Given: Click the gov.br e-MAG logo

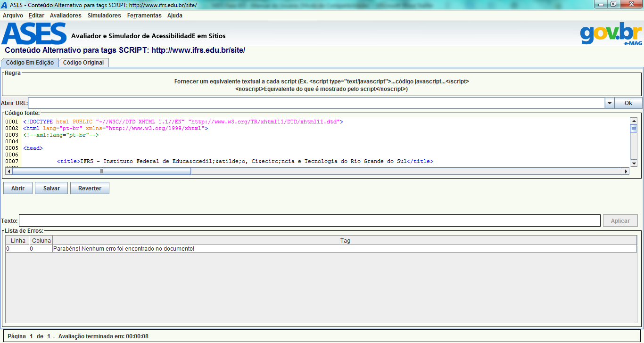Looking at the screenshot, I should coord(611,33).
